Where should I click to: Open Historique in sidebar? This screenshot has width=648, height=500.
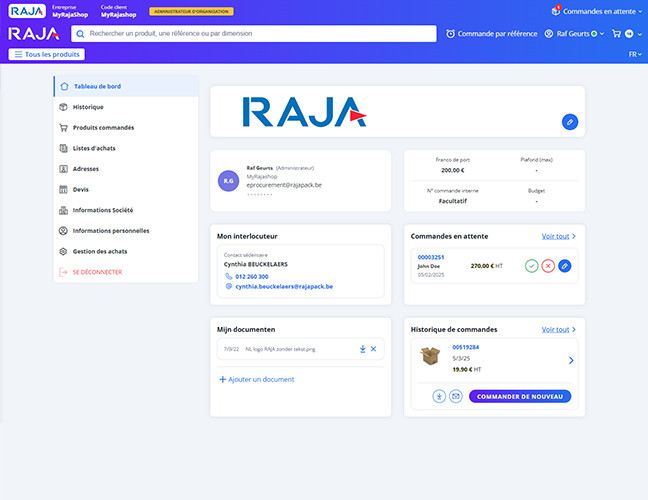click(x=126, y=107)
